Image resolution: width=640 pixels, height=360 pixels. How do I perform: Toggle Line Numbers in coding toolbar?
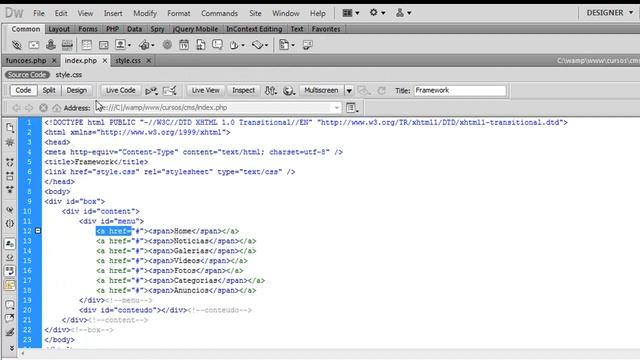coord(10,244)
